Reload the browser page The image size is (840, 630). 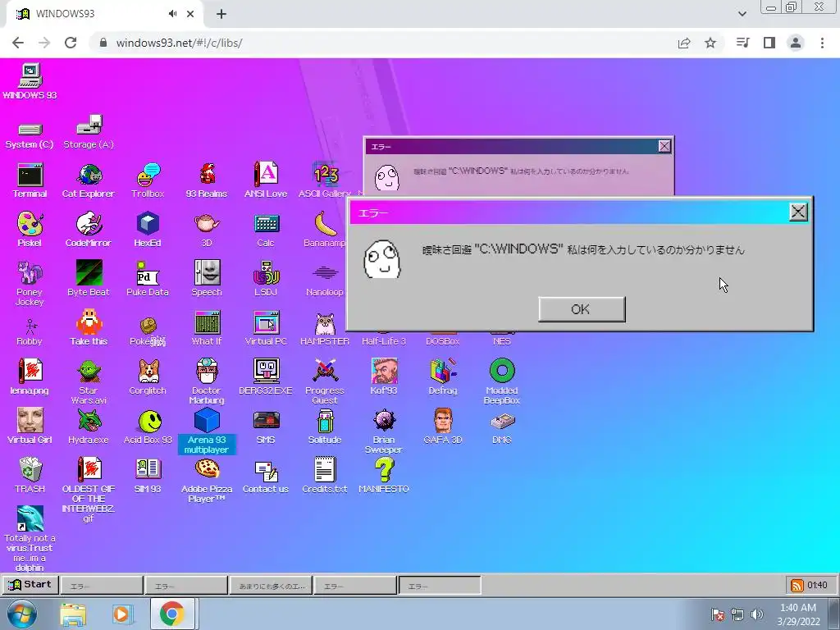[71, 43]
